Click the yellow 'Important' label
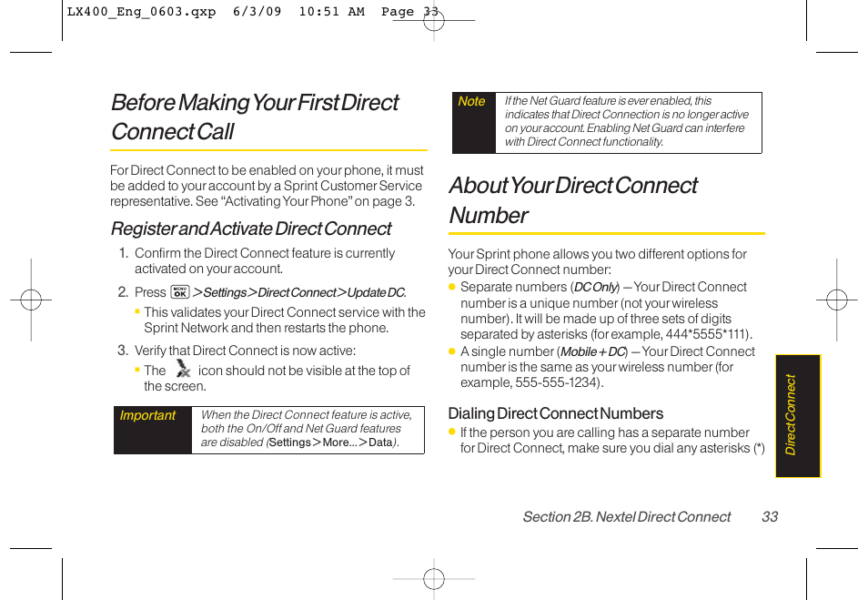868x600 pixels. [x=147, y=415]
